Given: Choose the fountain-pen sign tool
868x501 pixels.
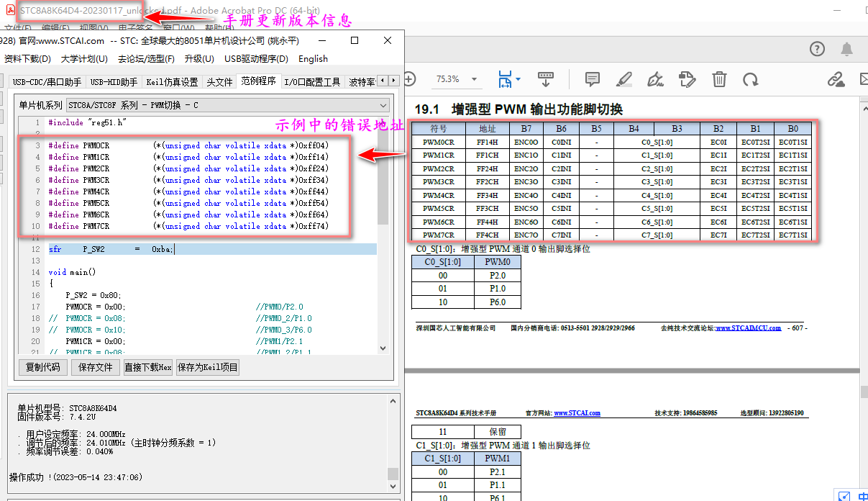Looking at the screenshot, I should pos(655,79).
